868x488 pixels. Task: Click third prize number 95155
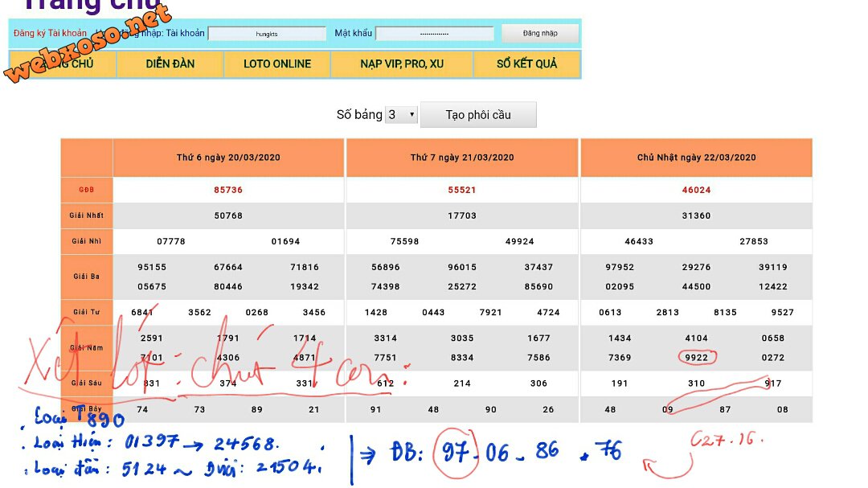pos(152,267)
